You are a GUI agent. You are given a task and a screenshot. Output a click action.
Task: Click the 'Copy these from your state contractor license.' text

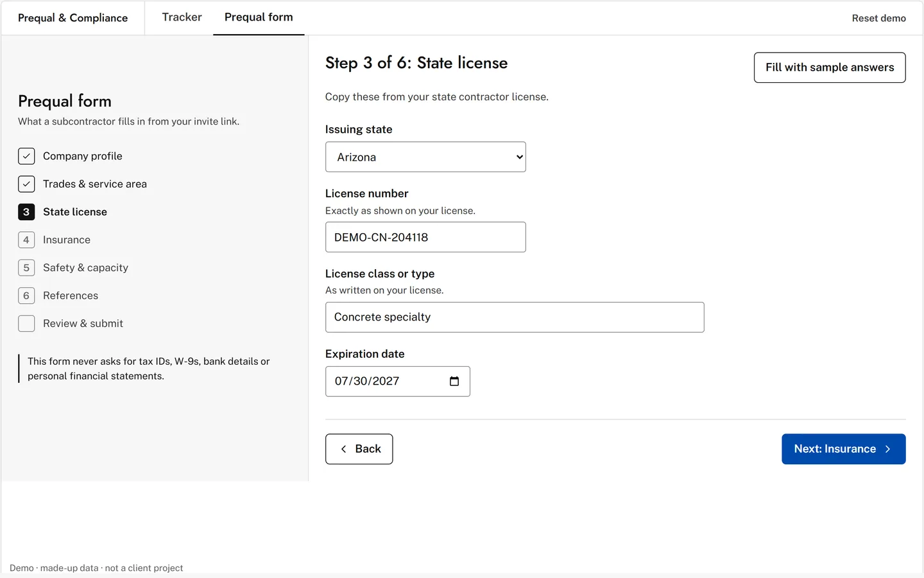(436, 97)
